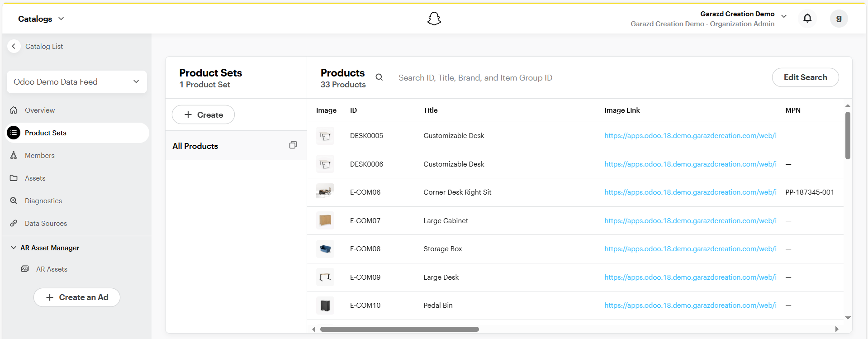868x339 pixels.
Task: Expand Garazd Creation Demo account chevron
Action: (x=784, y=16)
